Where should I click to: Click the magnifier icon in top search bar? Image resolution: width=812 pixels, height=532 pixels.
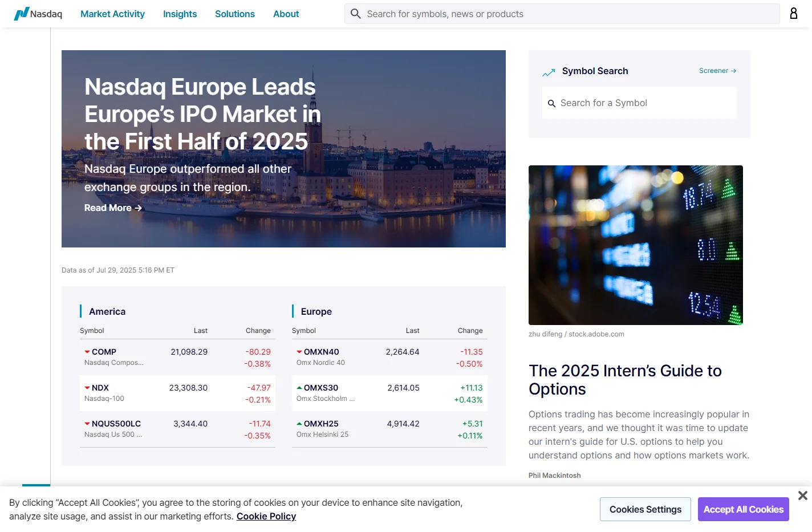[x=355, y=14]
